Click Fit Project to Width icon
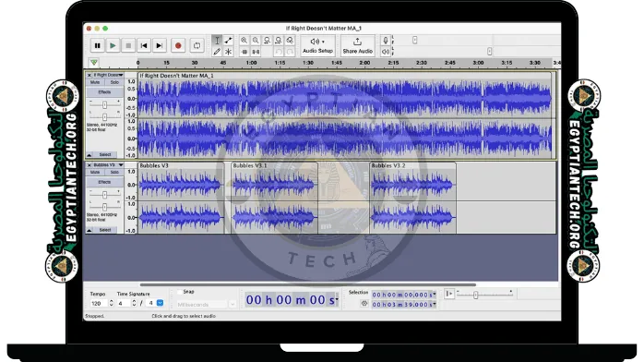The image size is (644, 362). pos(278,41)
